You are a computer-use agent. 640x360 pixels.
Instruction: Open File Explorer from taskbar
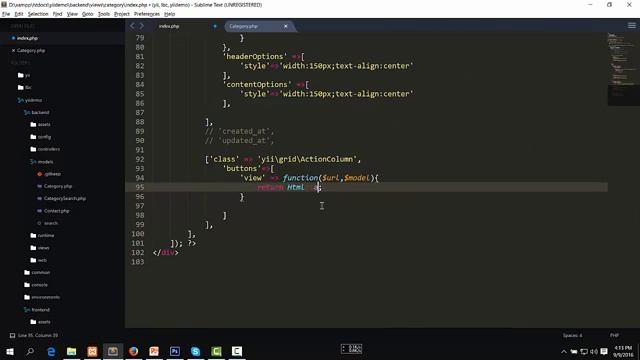[71, 351]
